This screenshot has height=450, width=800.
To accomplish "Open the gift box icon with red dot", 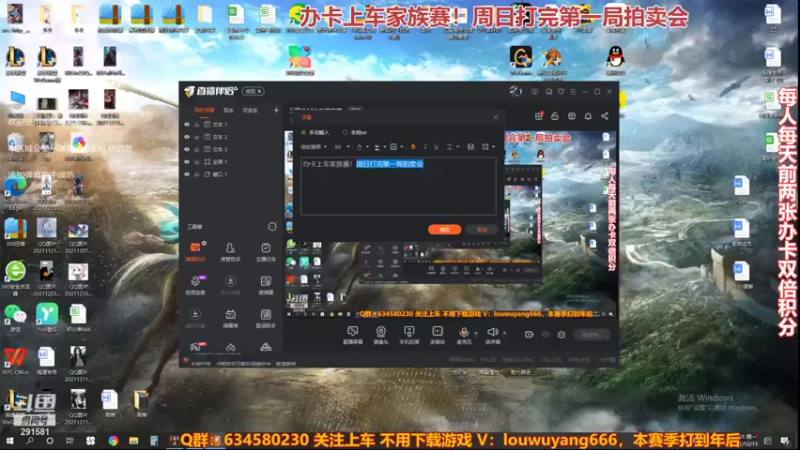I will pos(539,116).
